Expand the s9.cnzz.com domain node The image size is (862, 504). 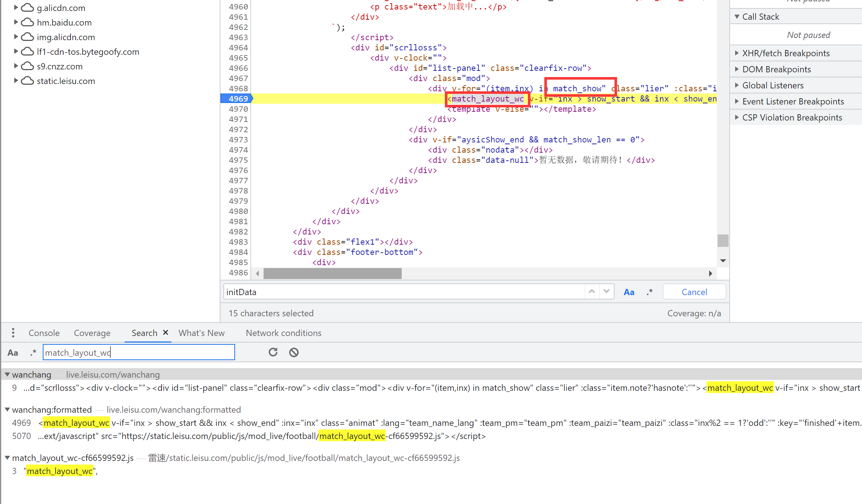pyautogui.click(x=16, y=66)
